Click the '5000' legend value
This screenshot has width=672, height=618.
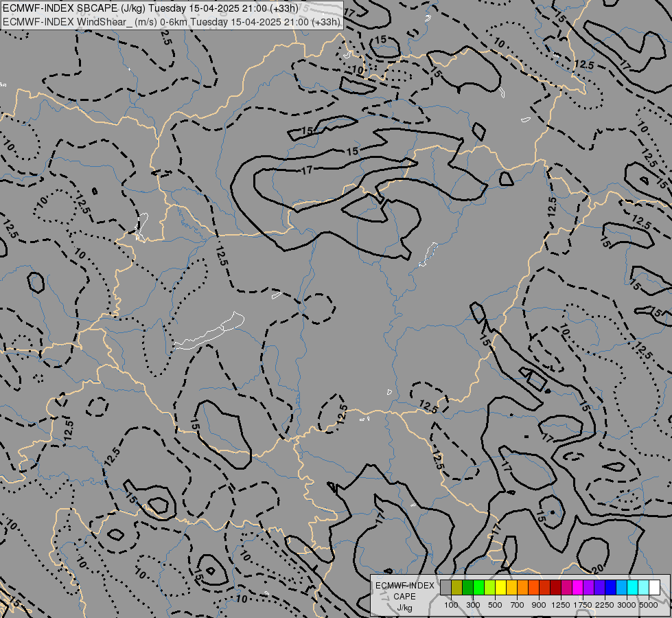pos(649,605)
